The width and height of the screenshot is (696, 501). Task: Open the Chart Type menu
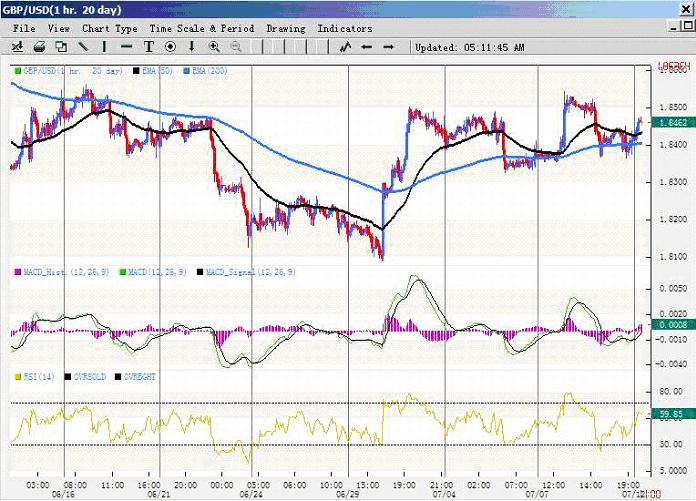point(110,29)
